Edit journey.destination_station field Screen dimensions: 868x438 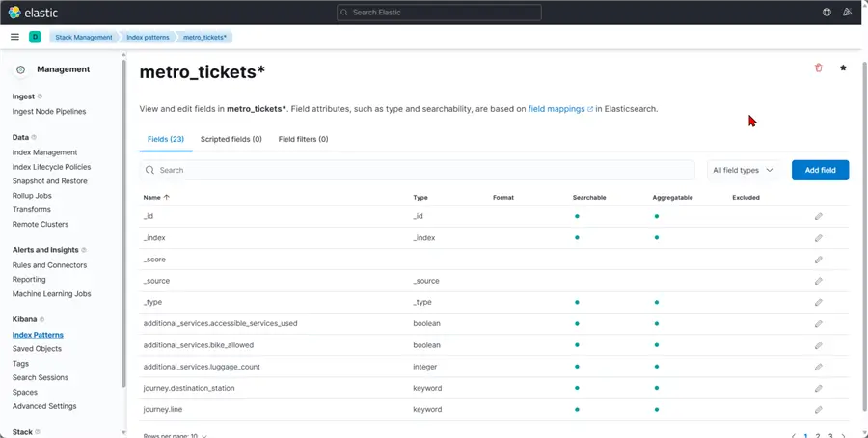[818, 389]
